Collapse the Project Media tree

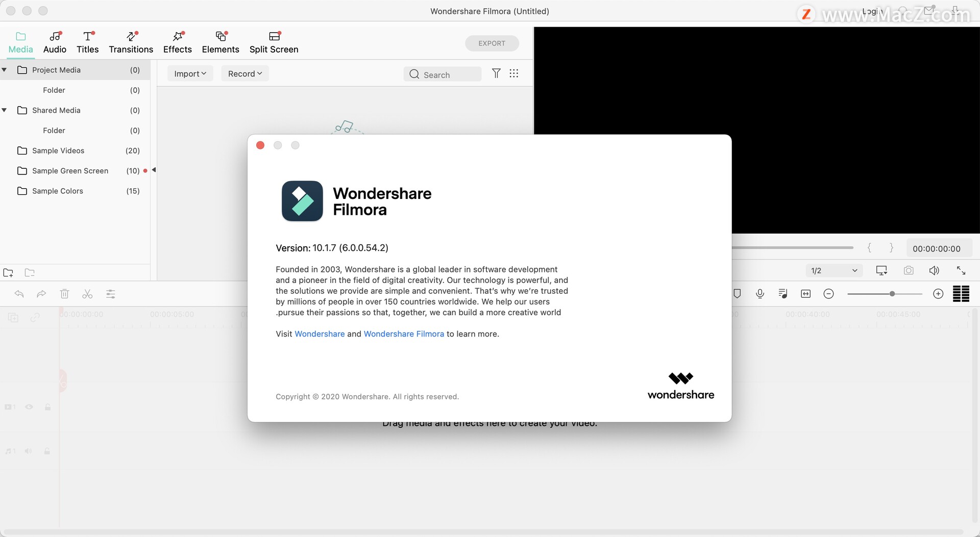tap(4, 70)
